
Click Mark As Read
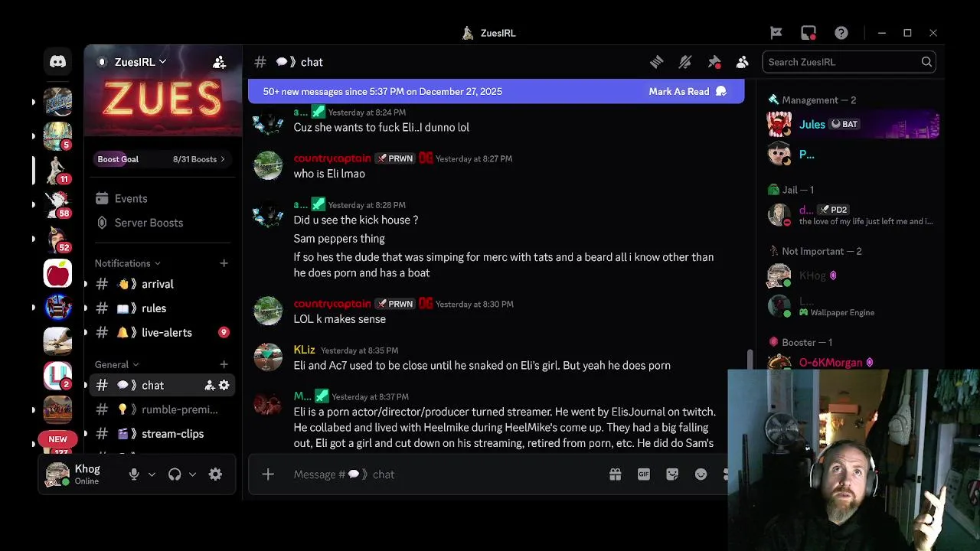pyautogui.click(x=687, y=91)
